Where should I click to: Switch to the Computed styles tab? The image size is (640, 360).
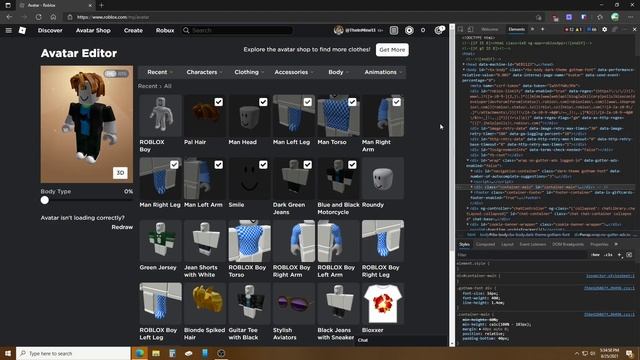pyautogui.click(x=485, y=244)
